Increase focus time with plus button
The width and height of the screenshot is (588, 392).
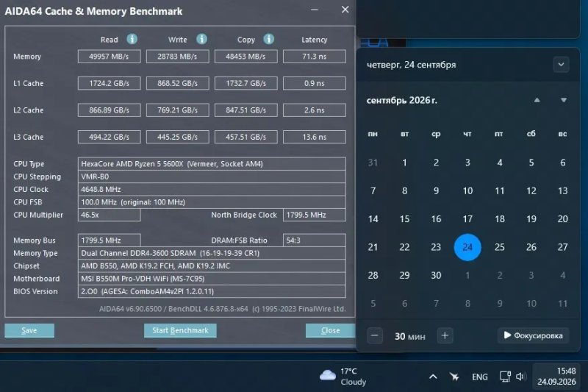click(445, 335)
